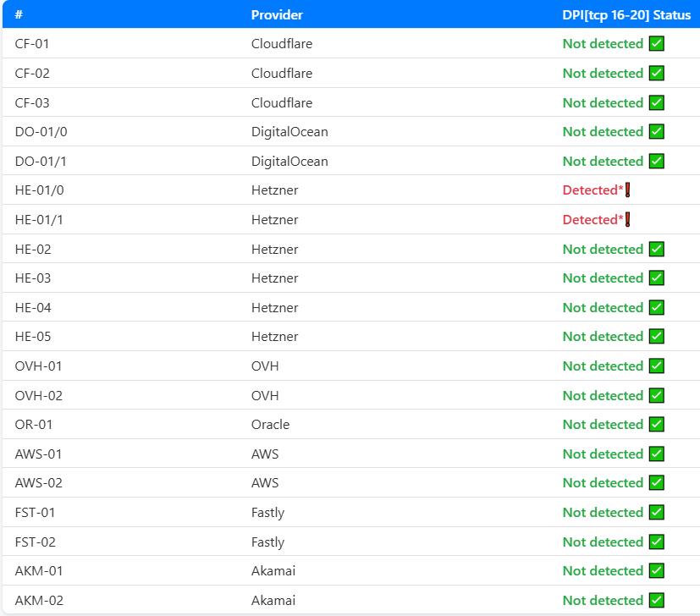Click 'DigitalOcean' provider in DO-01/0 row
This screenshot has width=700, height=616.
pos(289,132)
